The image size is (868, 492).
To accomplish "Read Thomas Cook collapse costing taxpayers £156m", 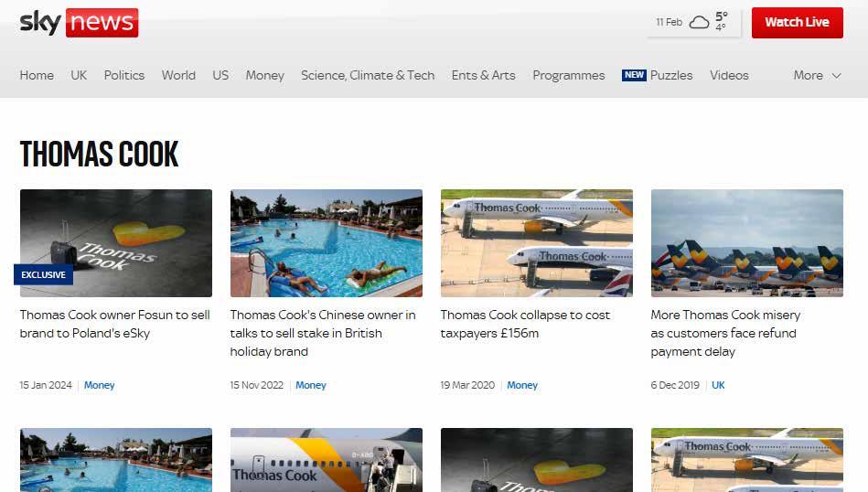I will click(525, 324).
